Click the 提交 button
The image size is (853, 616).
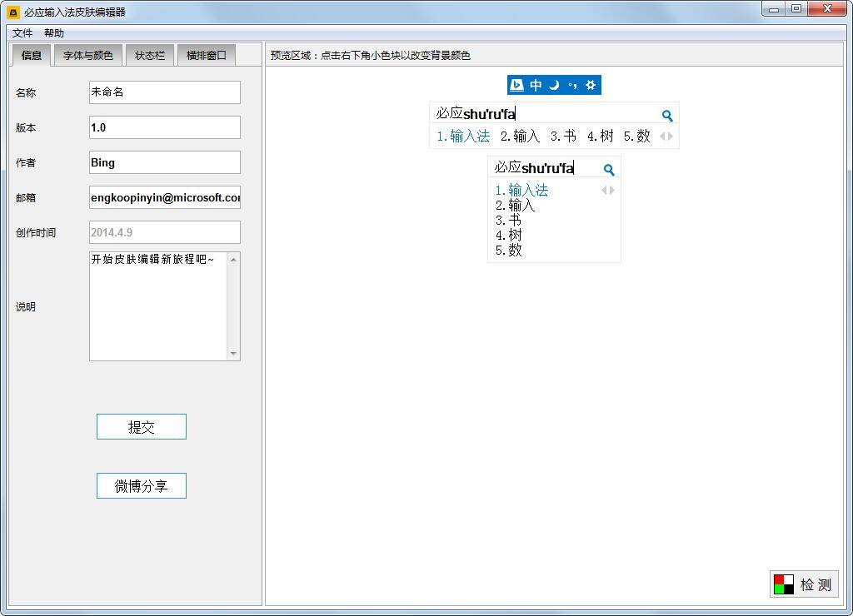(142, 427)
